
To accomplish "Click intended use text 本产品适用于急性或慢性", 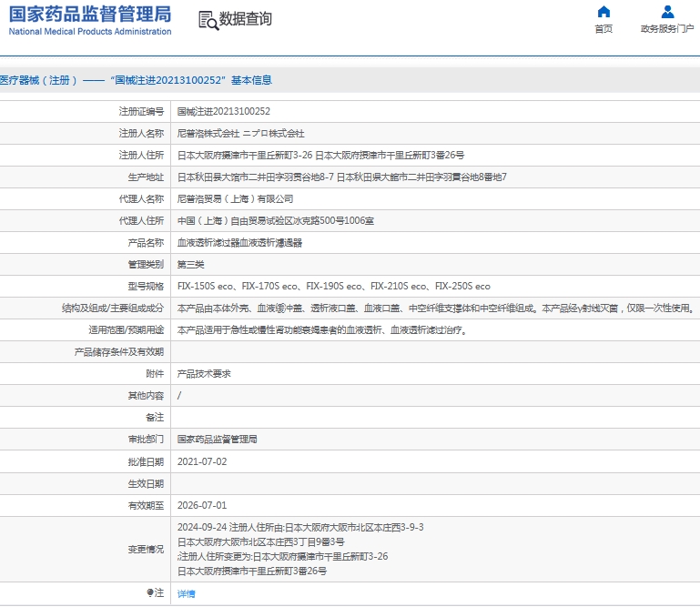I will coord(322,330).
